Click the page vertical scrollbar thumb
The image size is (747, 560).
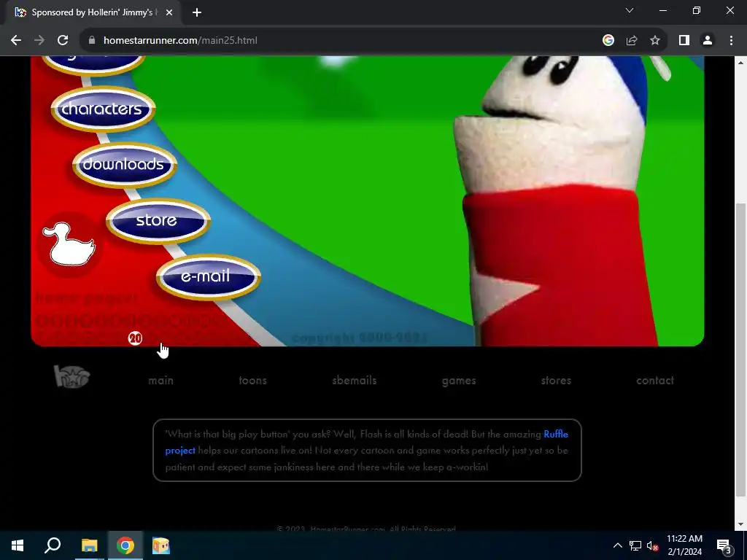pyautogui.click(x=740, y=349)
